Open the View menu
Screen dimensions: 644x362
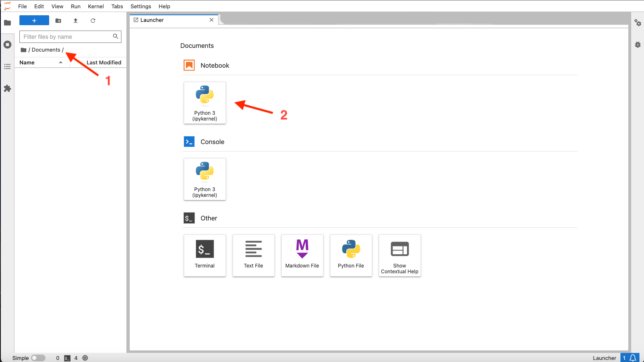coord(57,6)
